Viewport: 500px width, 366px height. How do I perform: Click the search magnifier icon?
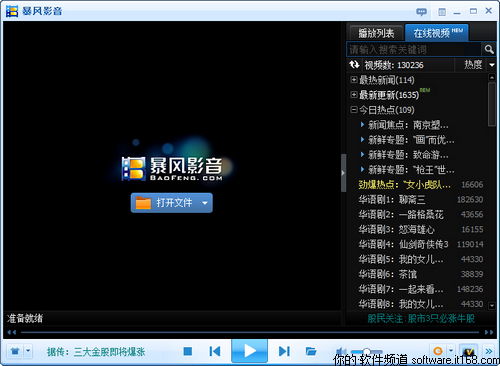pyautogui.click(x=489, y=49)
